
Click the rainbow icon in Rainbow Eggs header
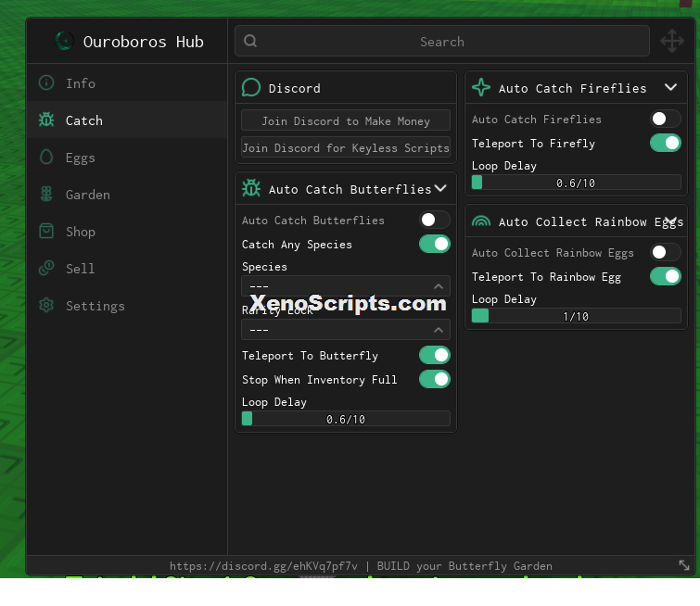481,221
